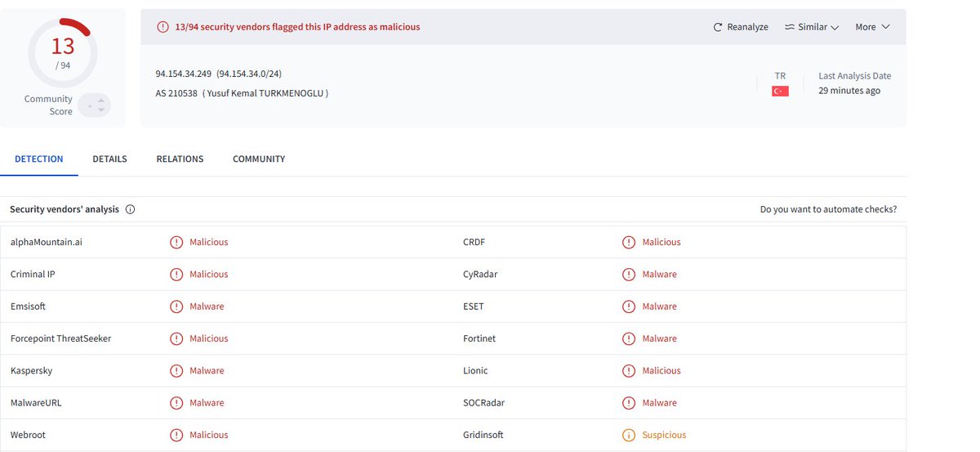980x452 pixels.
Task: Expand the More menu
Action: 872,27
